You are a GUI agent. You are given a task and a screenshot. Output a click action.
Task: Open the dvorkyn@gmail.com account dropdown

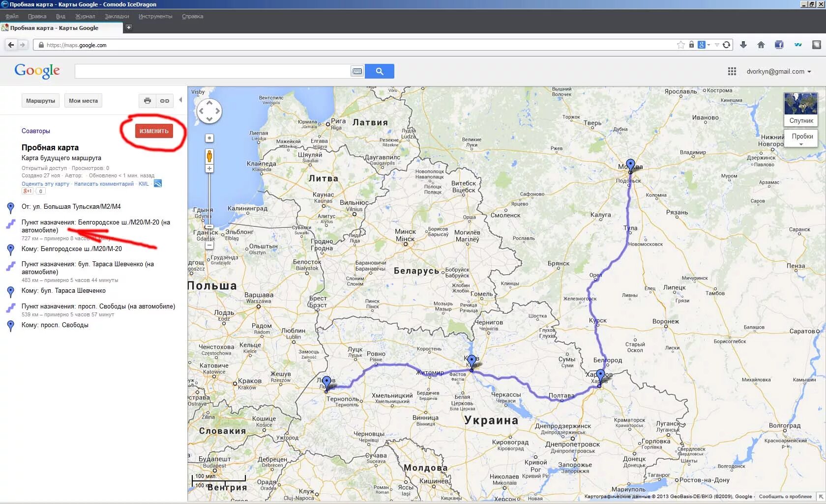[778, 71]
